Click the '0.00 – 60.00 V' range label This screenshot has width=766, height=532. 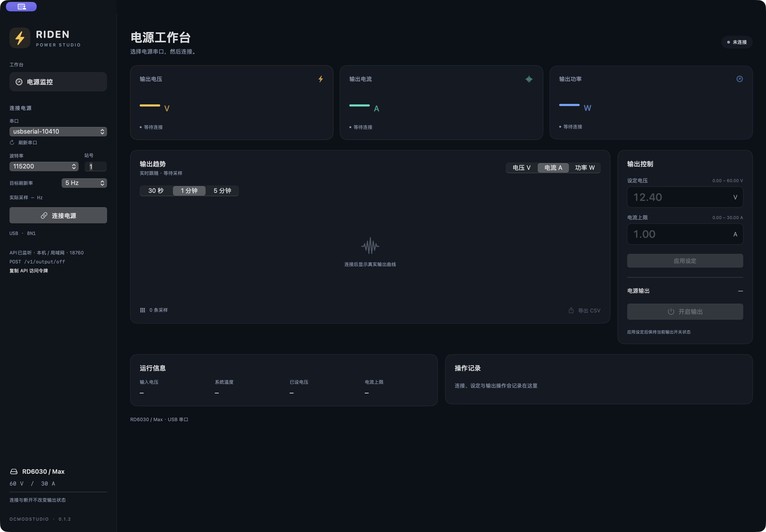pos(728,181)
